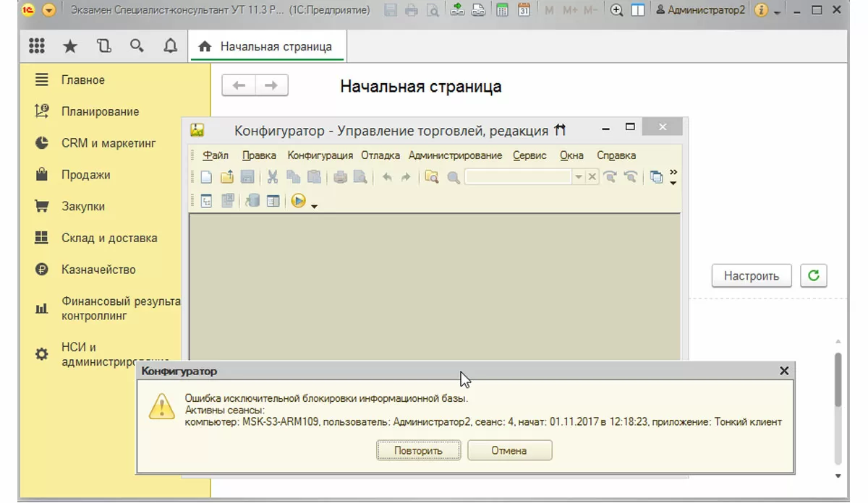
Task: Open Favorites via the star icon
Action: 70,46
